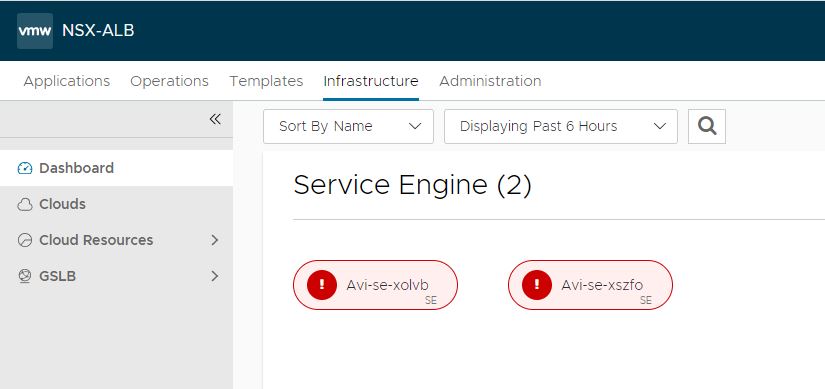The height and width of the screenshot is (389, 825).
Task: Switch to the Operations tab
Action: point(169,81)
